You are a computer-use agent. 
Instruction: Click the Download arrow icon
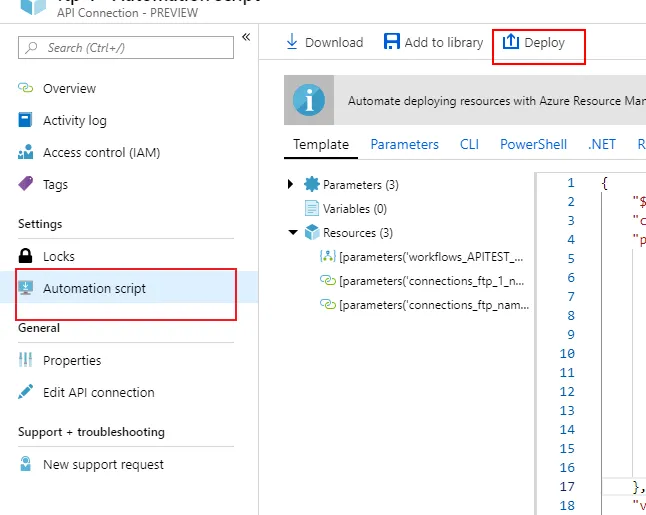tap(292, 42)
